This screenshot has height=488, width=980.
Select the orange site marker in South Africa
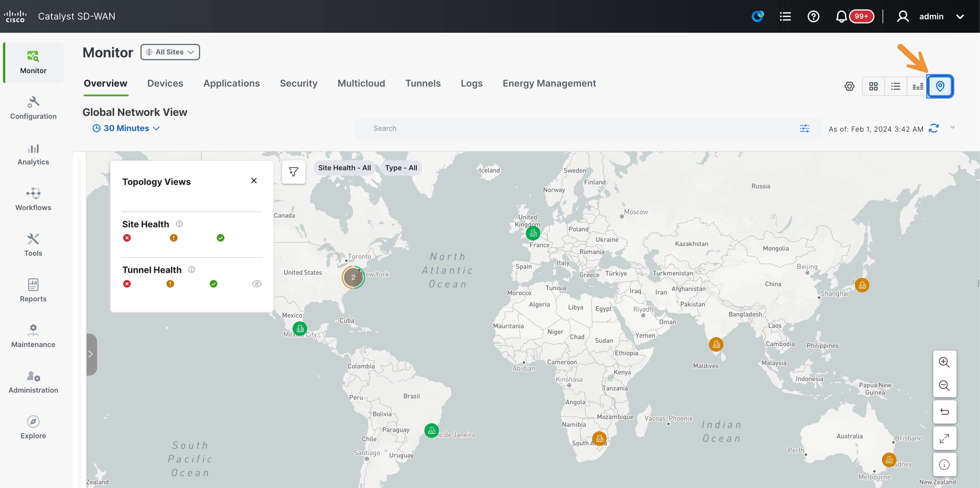600,439
